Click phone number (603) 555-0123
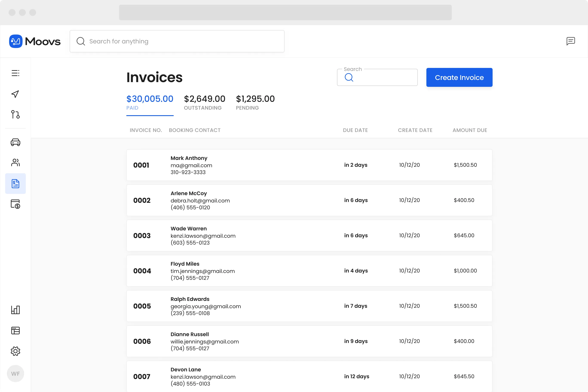 [190, 243]
